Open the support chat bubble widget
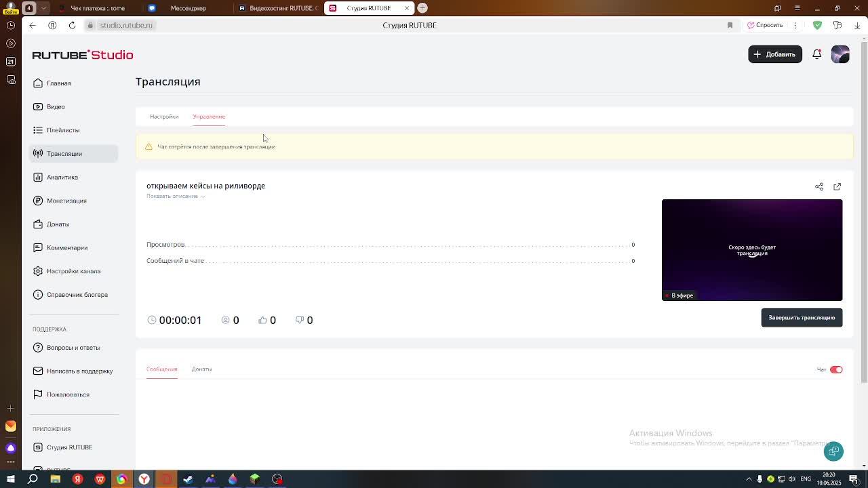Screen dimensions: 868x488 tap(833, 451)
